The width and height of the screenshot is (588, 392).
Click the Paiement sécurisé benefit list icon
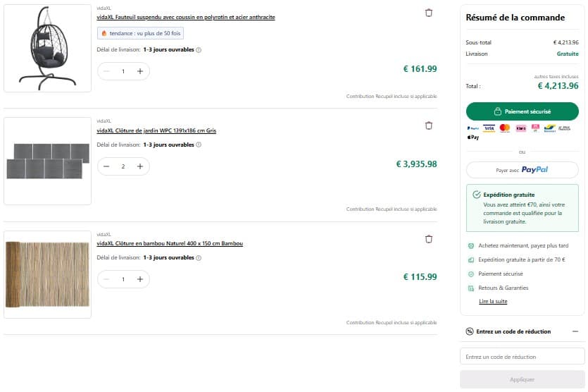[471, 274]
